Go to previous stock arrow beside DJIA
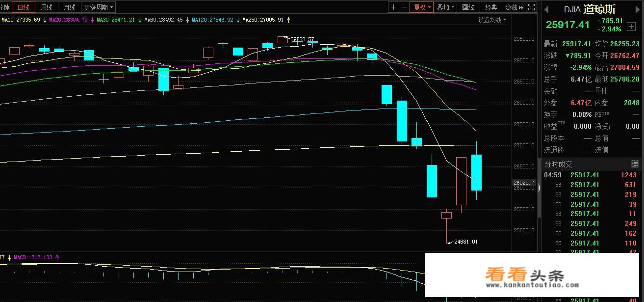The height and width of the screenshot is (302, 644). click(x=547, y=10)
